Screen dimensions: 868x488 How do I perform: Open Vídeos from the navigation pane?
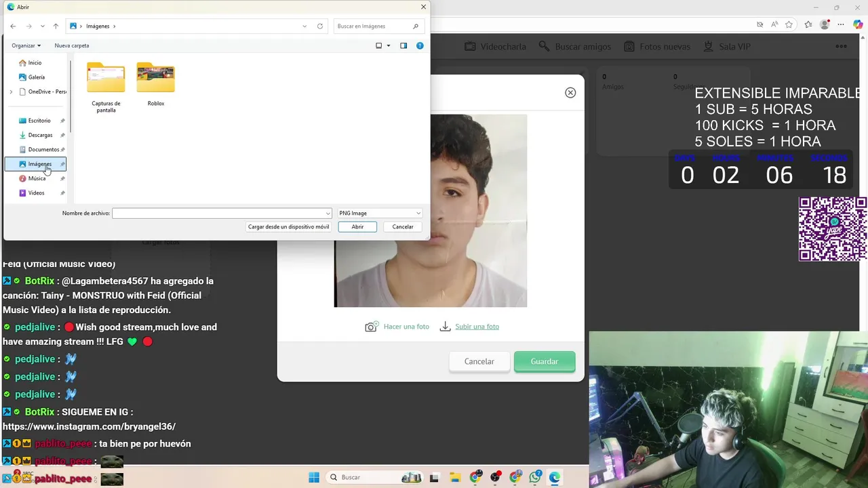click(x=35, y=193)
